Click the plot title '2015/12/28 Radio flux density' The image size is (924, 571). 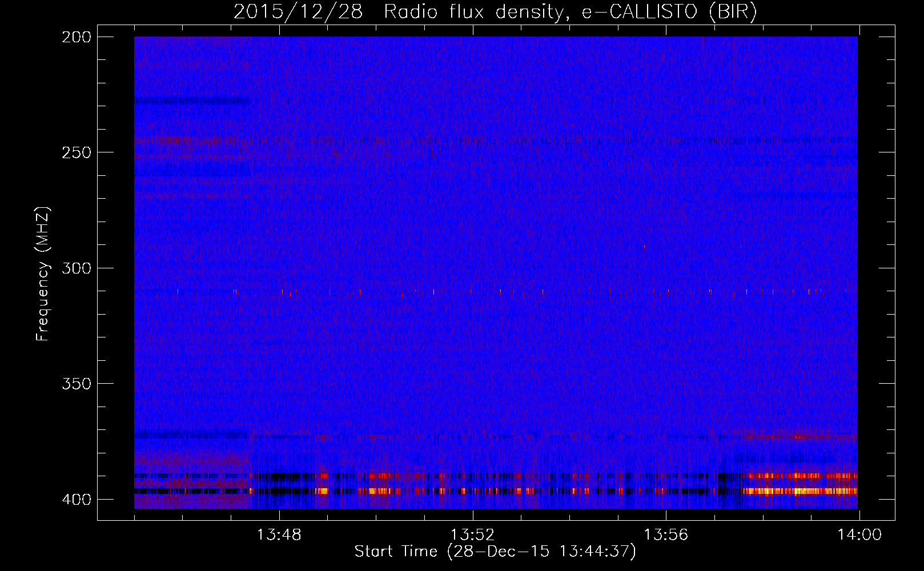point(495,12)
